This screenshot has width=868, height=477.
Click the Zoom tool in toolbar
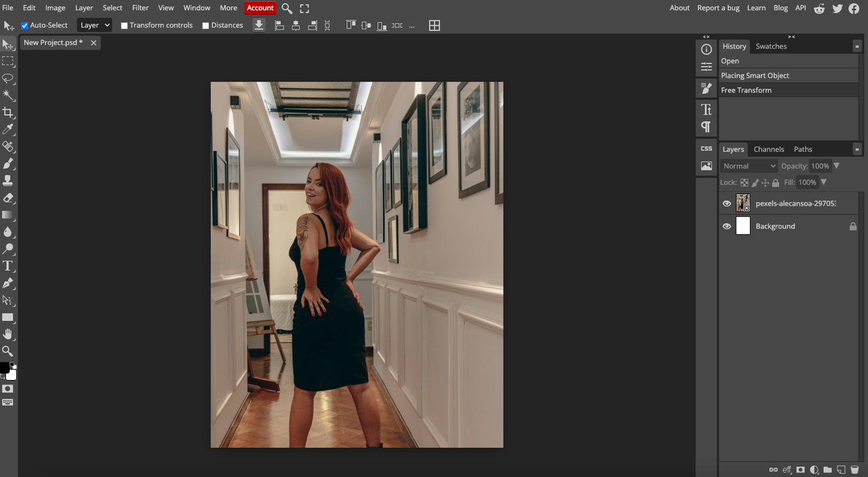coord(7,351)
